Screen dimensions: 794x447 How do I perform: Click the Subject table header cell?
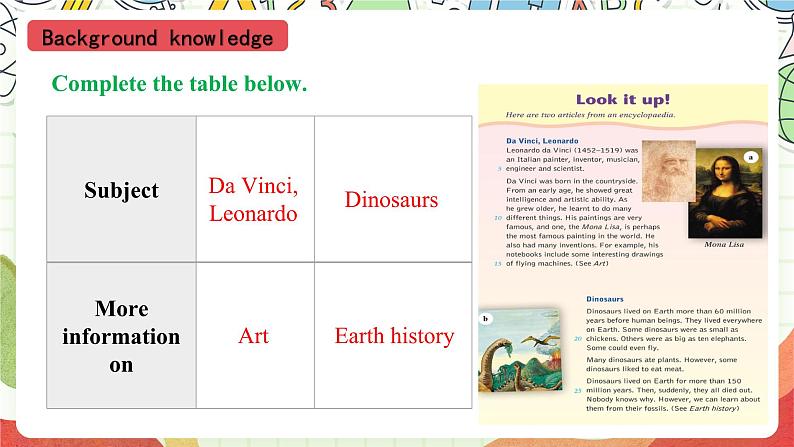coord(121,190)
